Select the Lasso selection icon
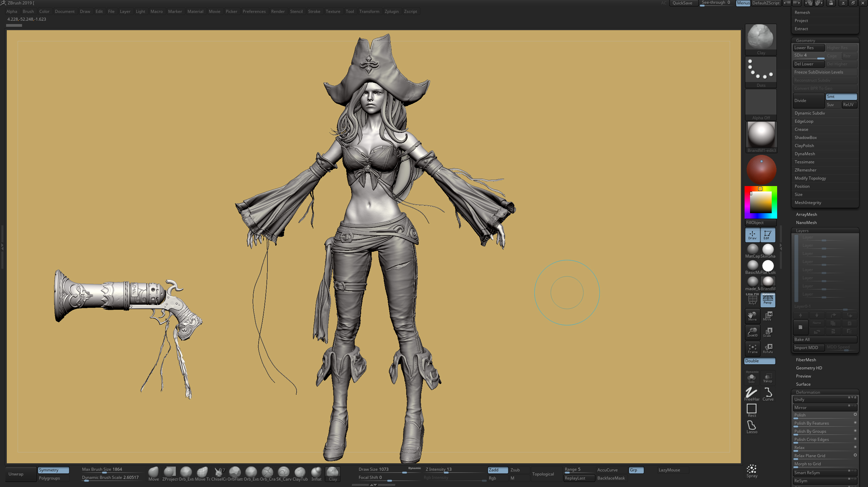868x487 pixels. (x=752, y=427)
